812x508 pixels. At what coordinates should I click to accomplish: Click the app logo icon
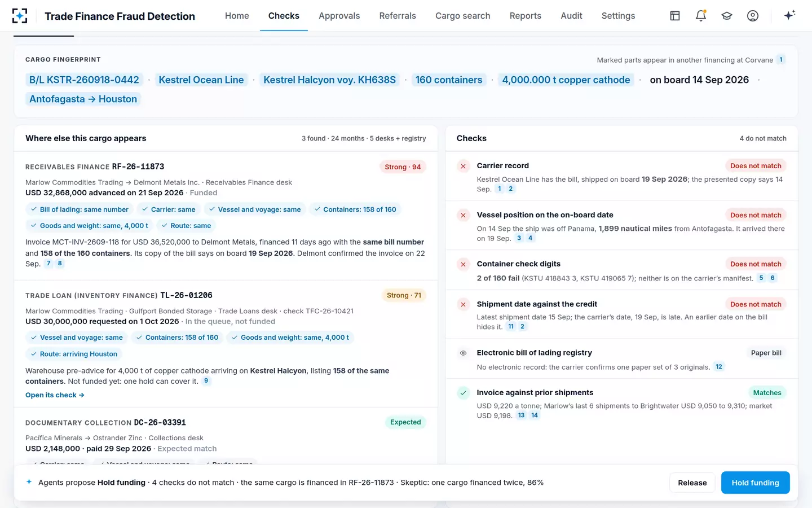click(x=20, y=16)
